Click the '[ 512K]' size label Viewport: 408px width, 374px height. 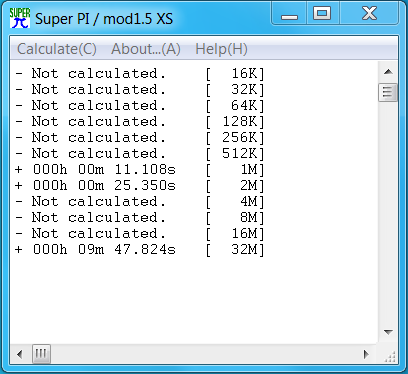[x=235, y=154]
